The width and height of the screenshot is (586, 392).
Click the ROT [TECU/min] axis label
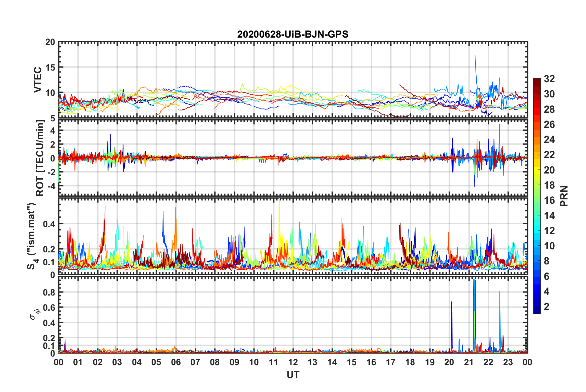(x=40, y=158)
